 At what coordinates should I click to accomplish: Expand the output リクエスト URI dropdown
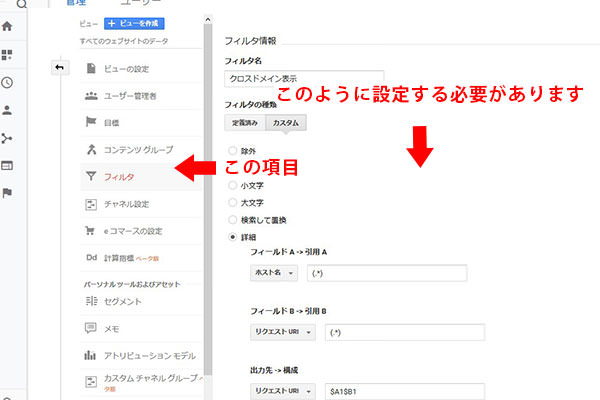tap(283, 391)
